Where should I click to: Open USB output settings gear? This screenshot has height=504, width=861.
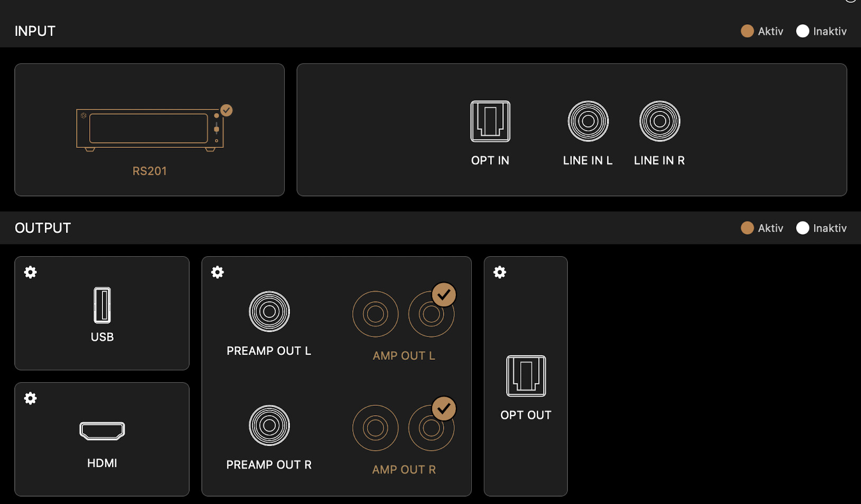coord(31,272)
